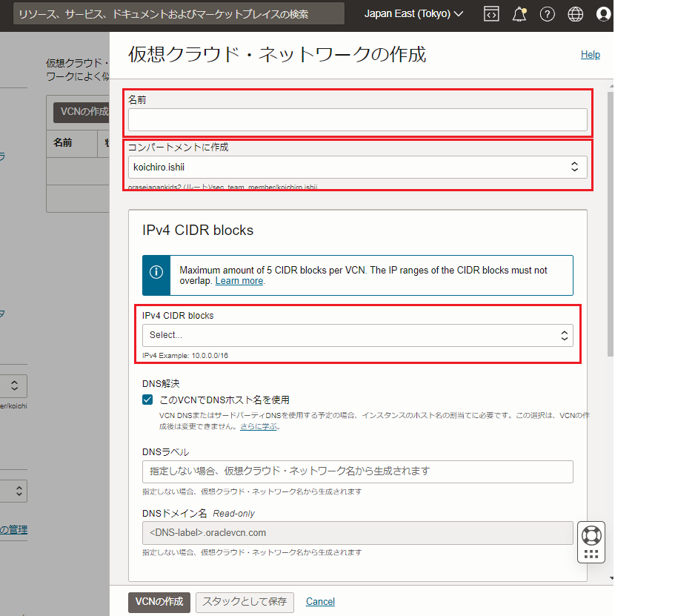Open the language globe icon
This screenshot has width=695, height=616.
tap(576, 14)
